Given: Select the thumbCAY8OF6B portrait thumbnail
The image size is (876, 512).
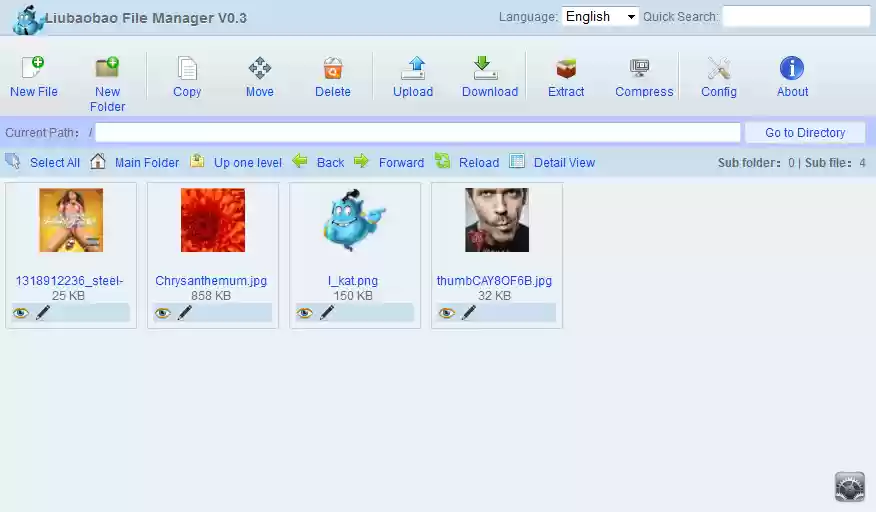Looking at the screenshot, I should [x=497, y=220].
